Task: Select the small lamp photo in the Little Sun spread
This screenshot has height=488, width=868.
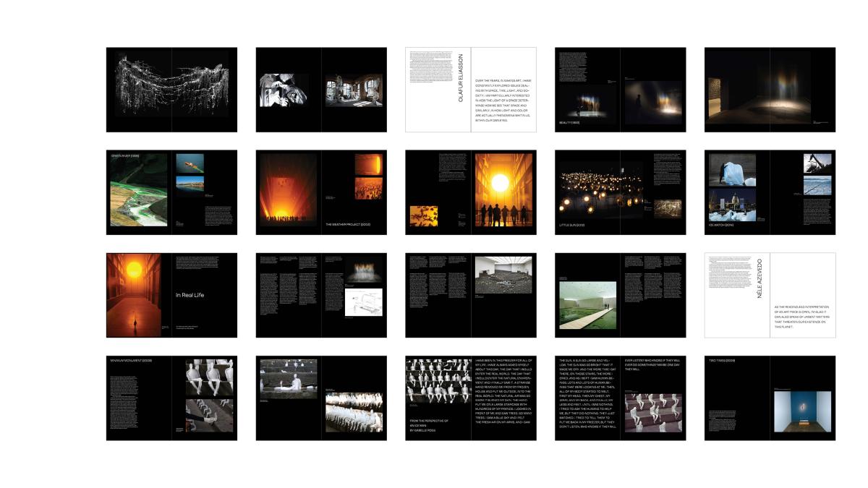Action: pos(668,209)
